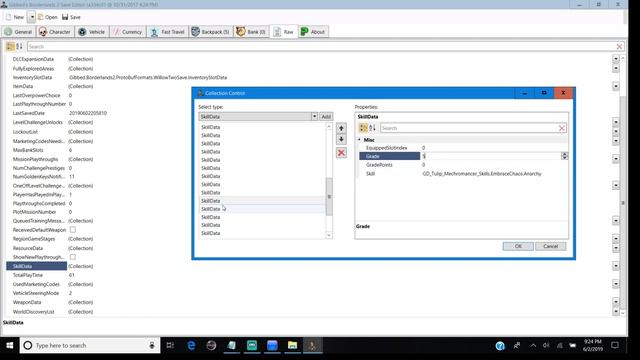This screenshot has height=360, width=640.
Task: Click the New file toolbar icon
Action: (x=9, y=17)
